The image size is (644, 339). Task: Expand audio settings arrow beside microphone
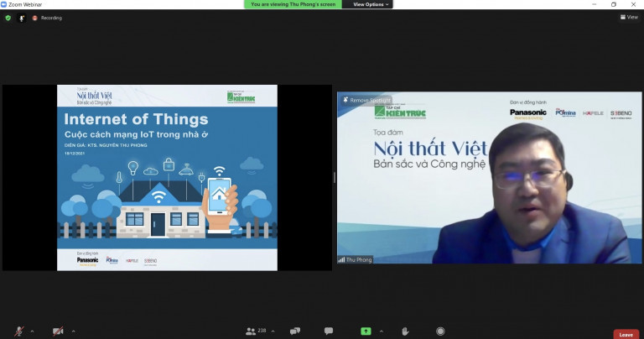click(32, 331)
